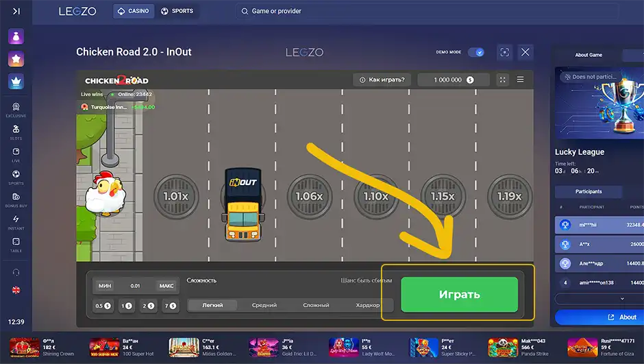Open 100 Super Hot recent win thumbnail

pos(104,348)
